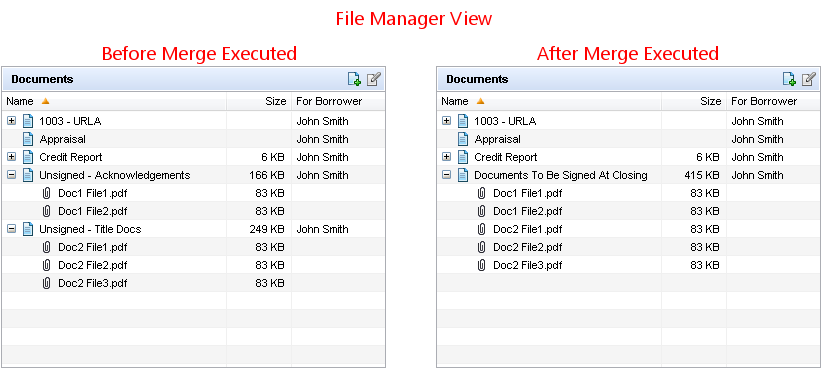Click Doc2 File1.pdf name in Before Merge panel

click(93, 247)
